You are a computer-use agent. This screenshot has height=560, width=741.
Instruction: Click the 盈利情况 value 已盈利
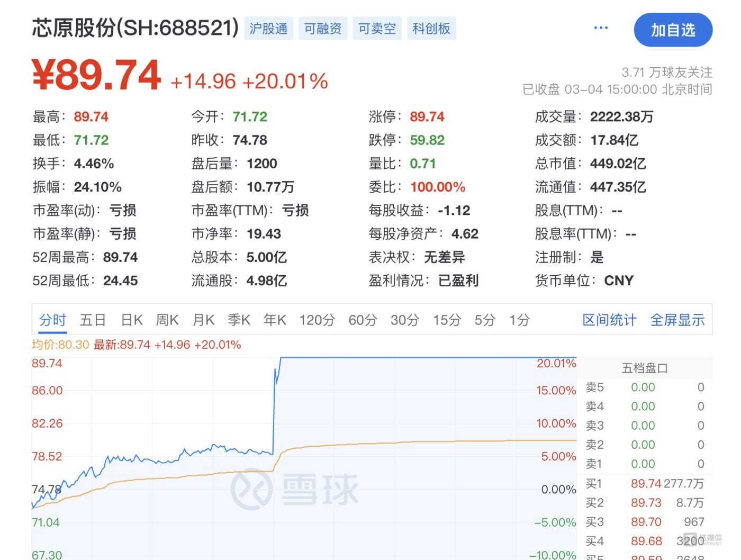point(458,281)
